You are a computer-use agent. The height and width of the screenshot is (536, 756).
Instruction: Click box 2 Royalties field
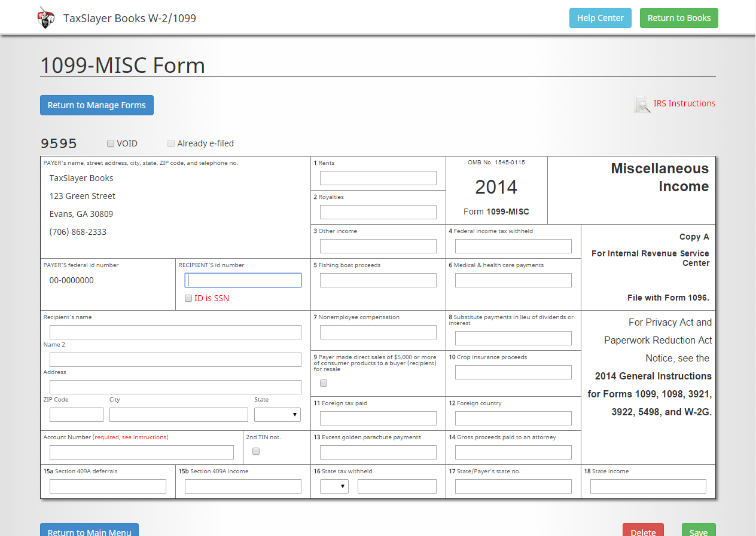[x=378, y=212]
